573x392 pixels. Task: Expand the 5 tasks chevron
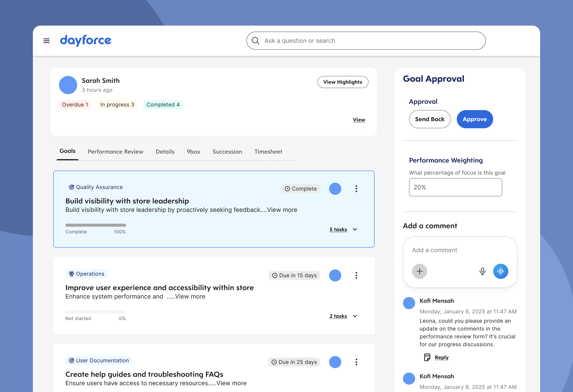(x=355, y=229)
